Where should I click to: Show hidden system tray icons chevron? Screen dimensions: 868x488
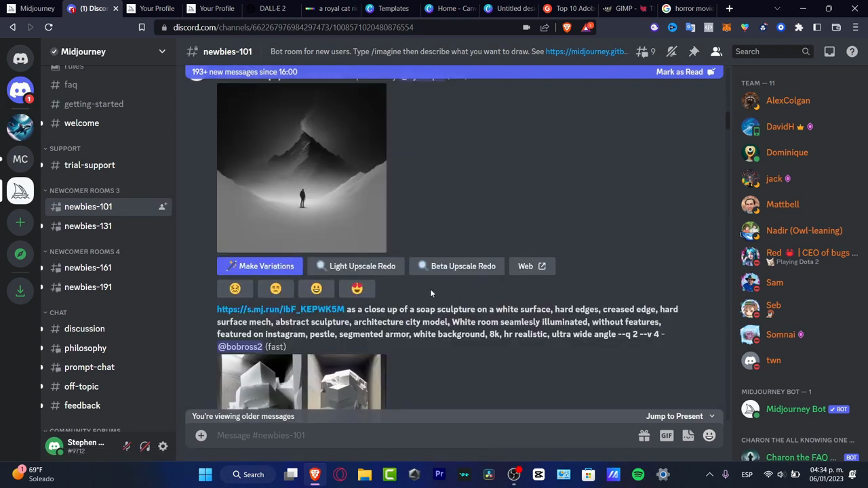[709, 474]
